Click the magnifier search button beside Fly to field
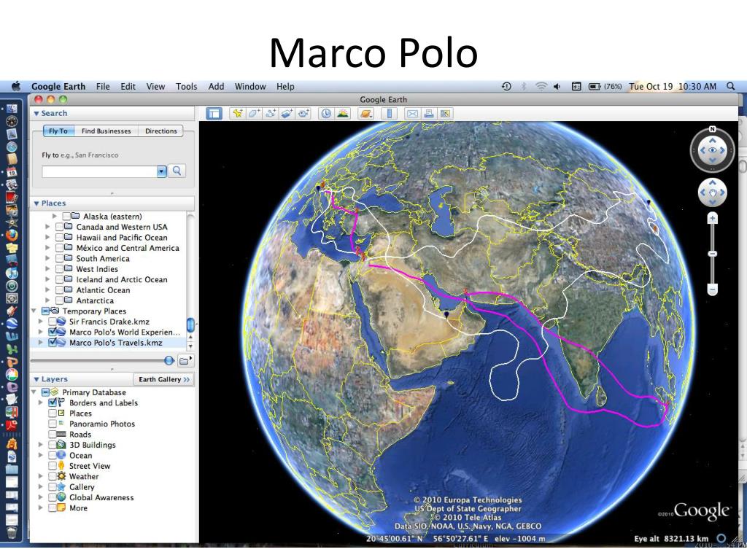 tap(177, 171)
